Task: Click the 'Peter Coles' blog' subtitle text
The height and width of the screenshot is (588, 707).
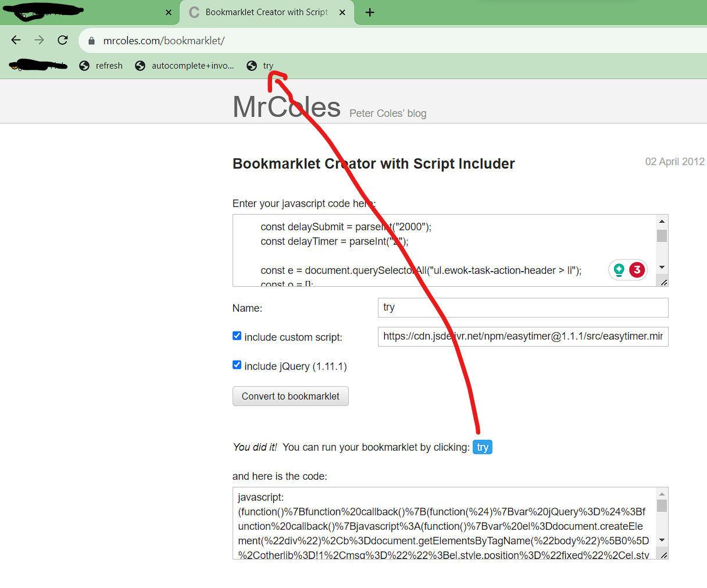Action: point(388,113)
